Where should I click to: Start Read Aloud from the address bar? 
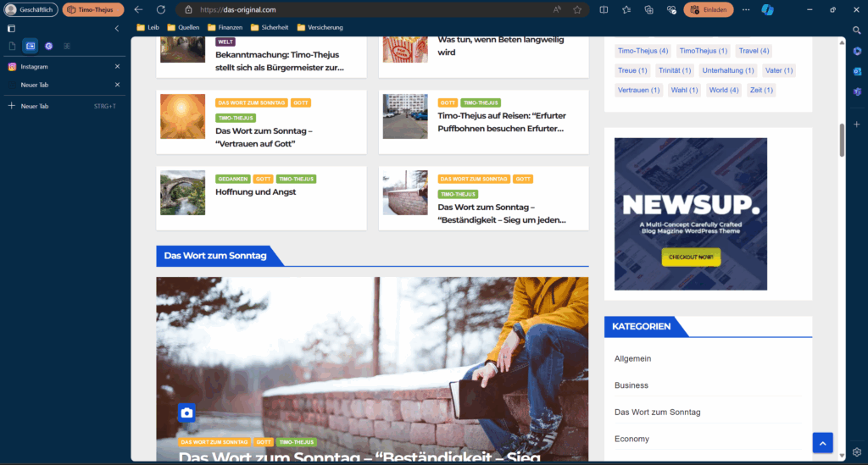pos(556,9)
